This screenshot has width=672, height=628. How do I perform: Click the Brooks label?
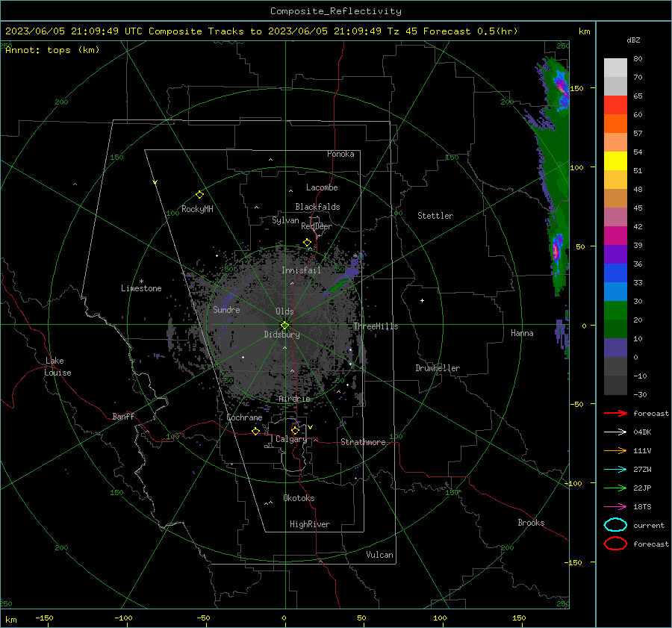531,523
